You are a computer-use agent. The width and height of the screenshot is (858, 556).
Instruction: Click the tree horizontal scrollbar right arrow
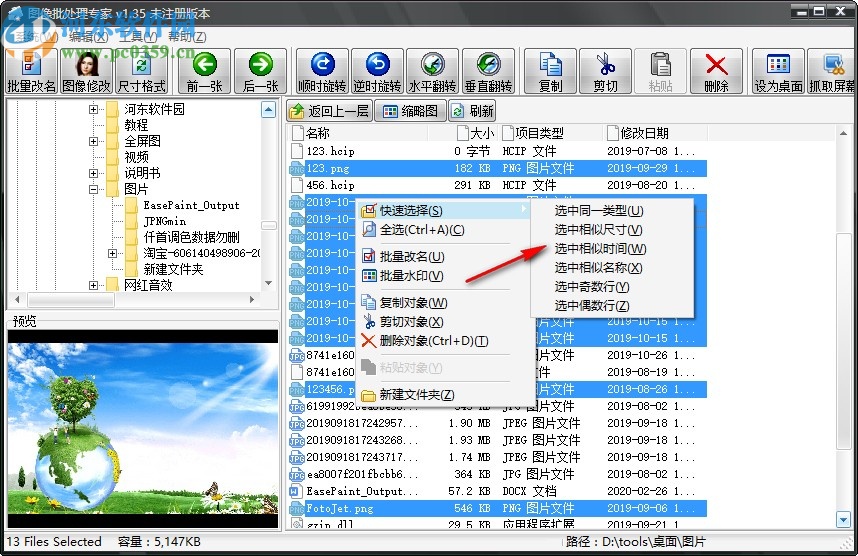coord(252,299)
